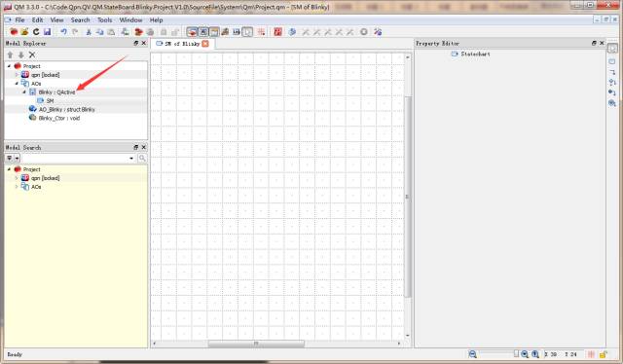Expand qpn [locked] in Model Search
The image size is (623, 364).
coord(17,178)
